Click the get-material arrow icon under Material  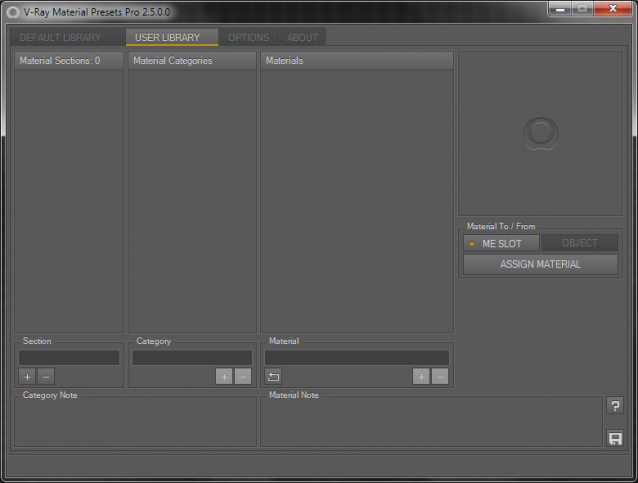pos(273,376)
